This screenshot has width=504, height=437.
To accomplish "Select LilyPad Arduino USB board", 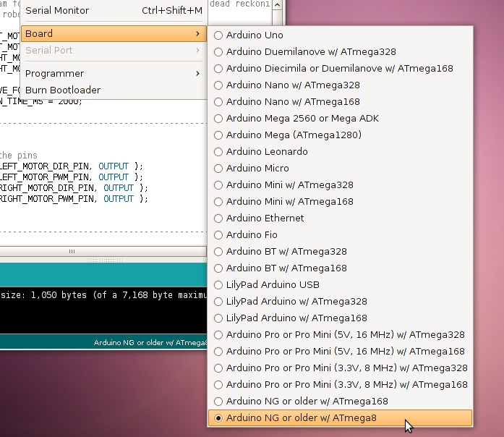I will (340, 284).
